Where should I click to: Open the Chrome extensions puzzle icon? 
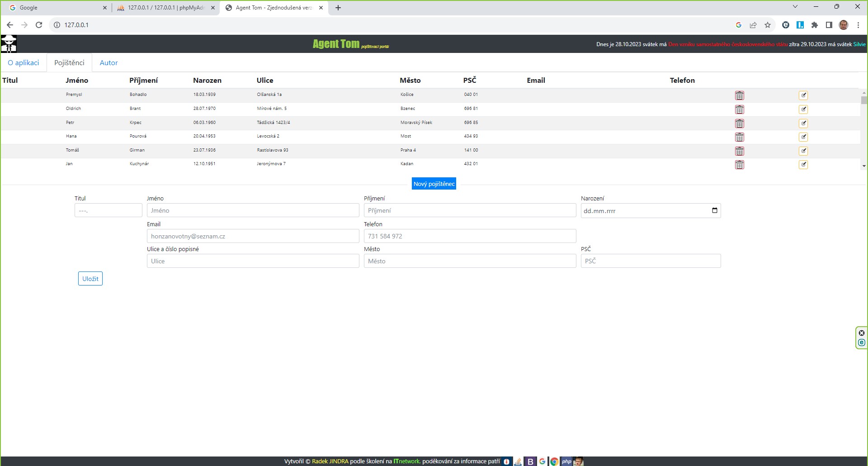click(814, 25)
